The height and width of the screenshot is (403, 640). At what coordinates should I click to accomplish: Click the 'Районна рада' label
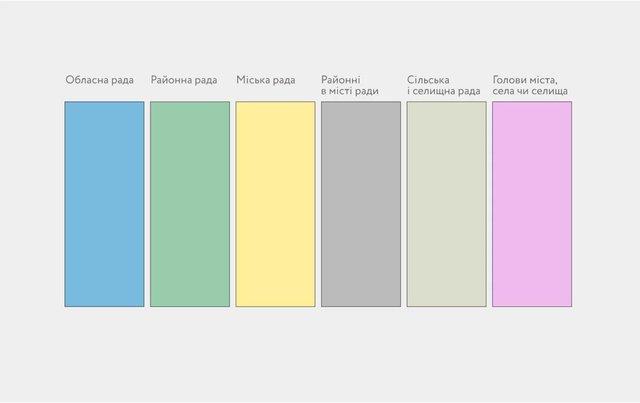pos(184,80)
